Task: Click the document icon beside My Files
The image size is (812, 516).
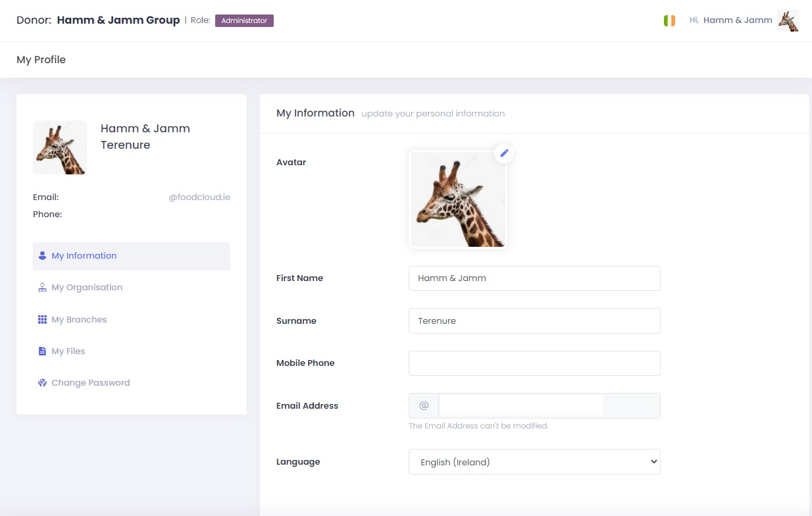Action: point(42,351)
